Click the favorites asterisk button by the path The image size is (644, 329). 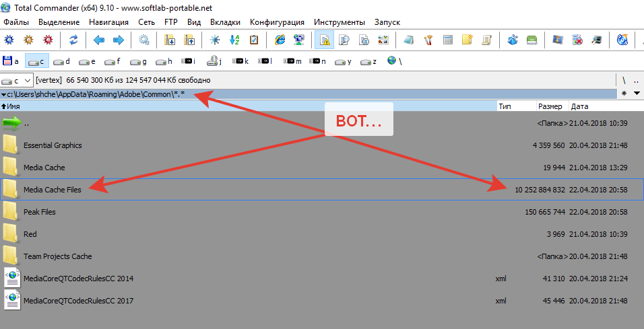point(624,94)
